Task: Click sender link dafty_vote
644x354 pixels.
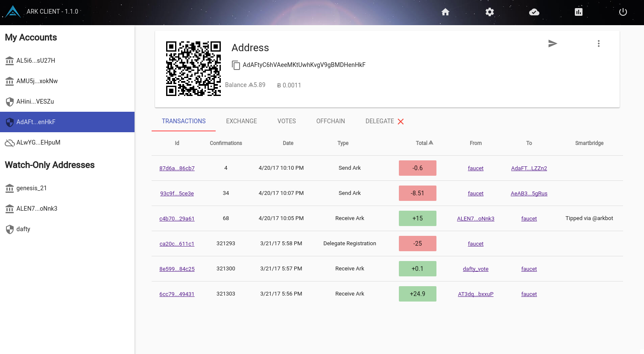Action: (475, 269)
